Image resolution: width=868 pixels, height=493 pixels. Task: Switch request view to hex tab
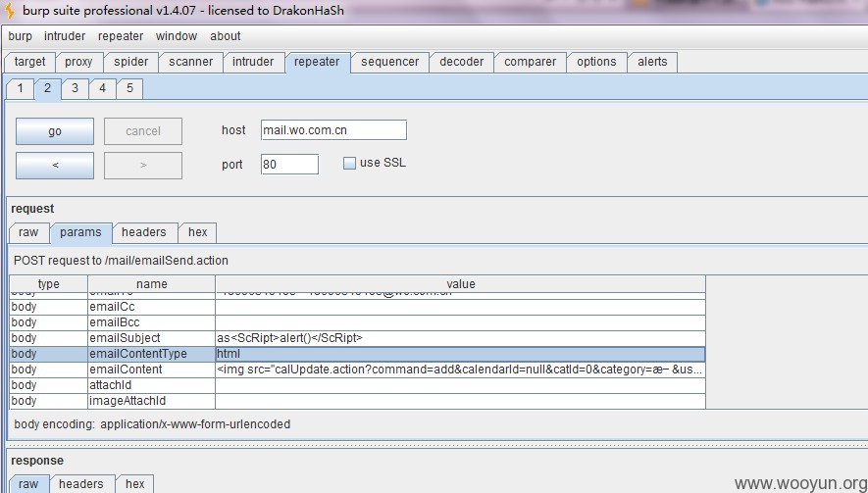point(197,233)
